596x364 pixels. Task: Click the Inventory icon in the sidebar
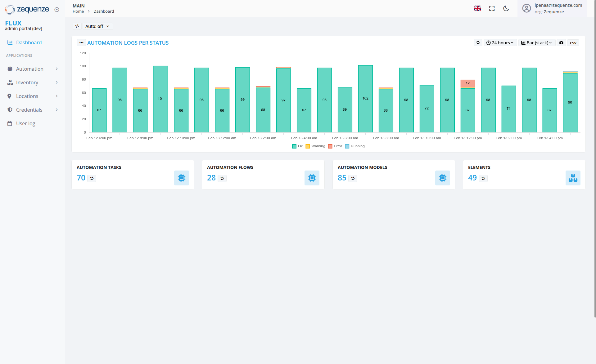point(10,82)
